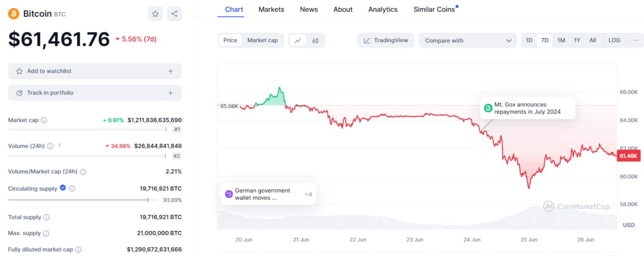The width and height of the screenshot is (644, 256).
Task: Set chart range to 7D
Action: tap(545, 40)
